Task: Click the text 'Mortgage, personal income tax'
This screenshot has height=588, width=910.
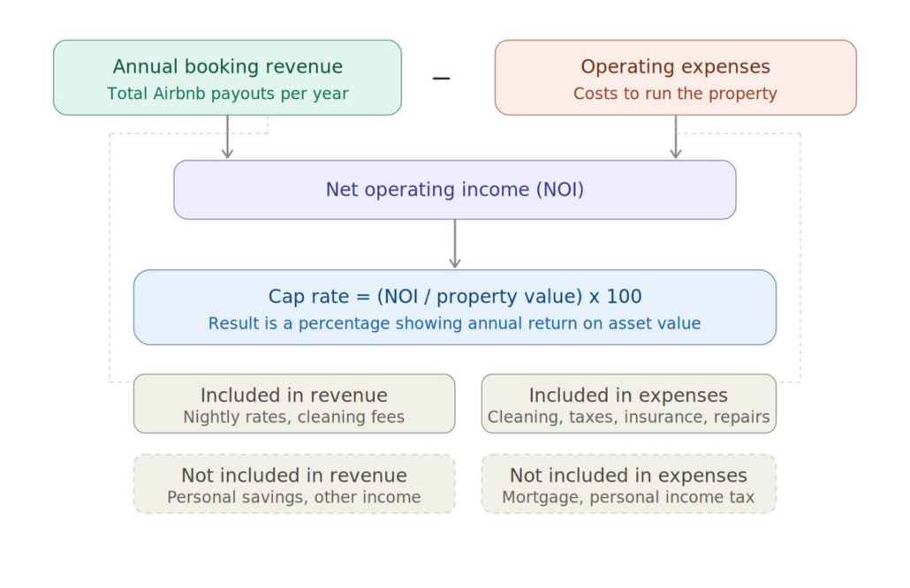Action: pyautogui.click(x=628, y=497)
